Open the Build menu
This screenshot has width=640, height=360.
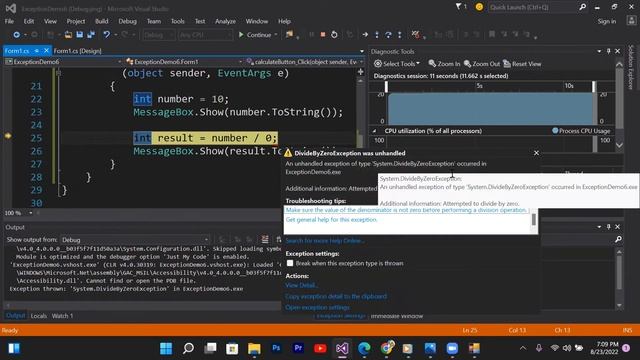102,21
